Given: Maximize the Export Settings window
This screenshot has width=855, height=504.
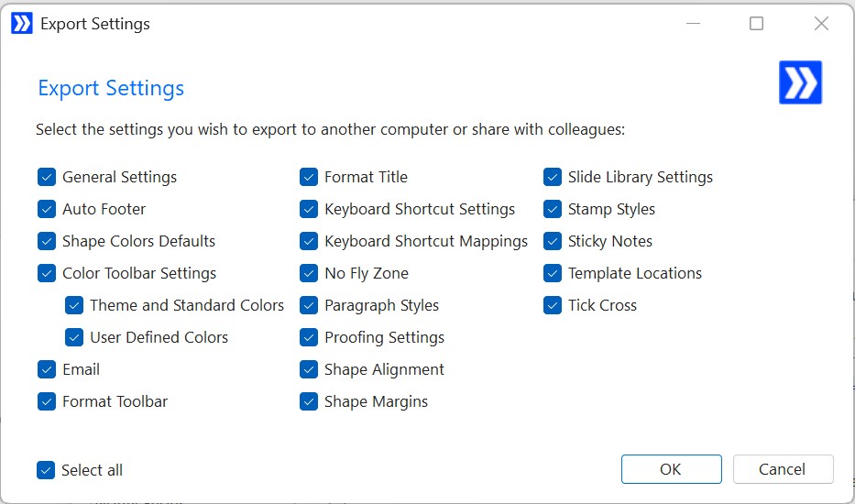Looking at the screenshot, I should click(x=756, y=24).
